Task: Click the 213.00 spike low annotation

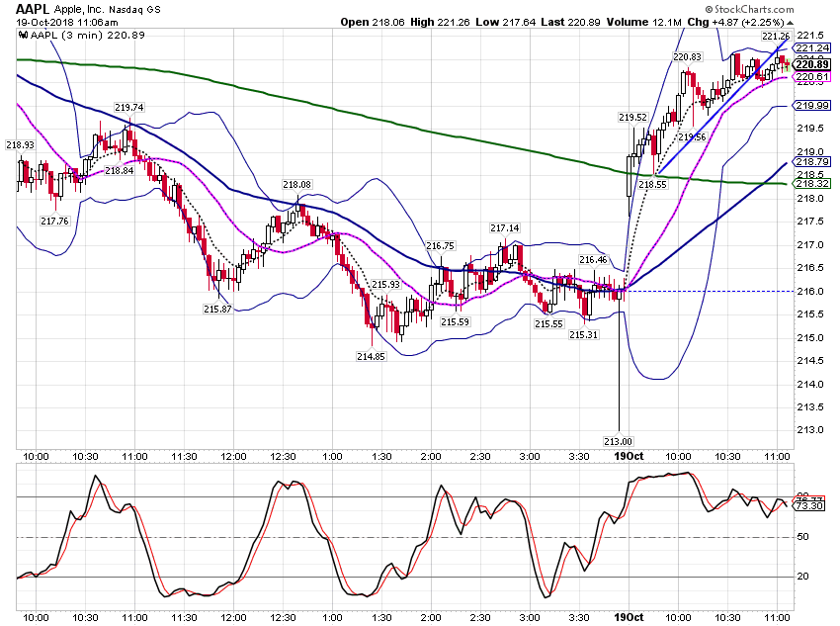Action: click(x=619, y=442)
